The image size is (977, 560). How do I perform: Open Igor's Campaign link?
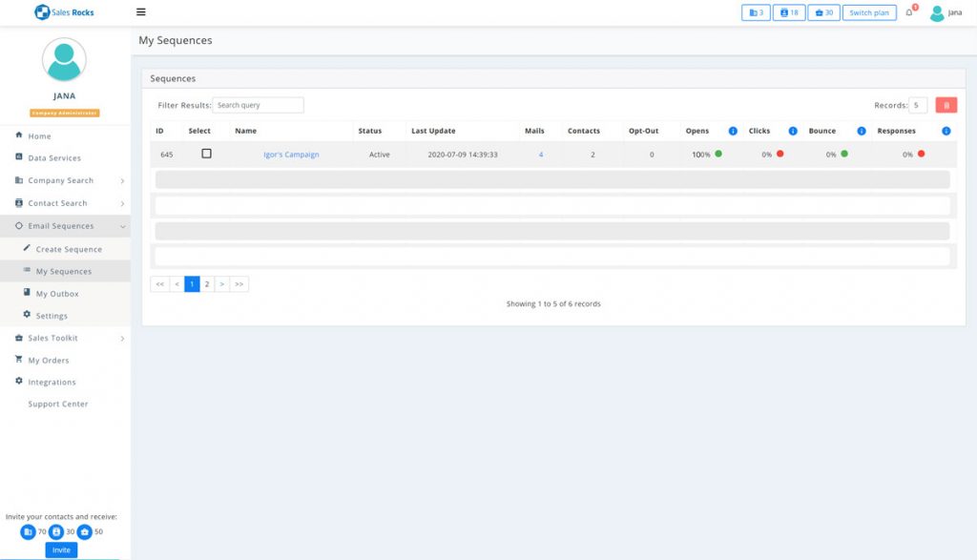(x=291, y=155)
